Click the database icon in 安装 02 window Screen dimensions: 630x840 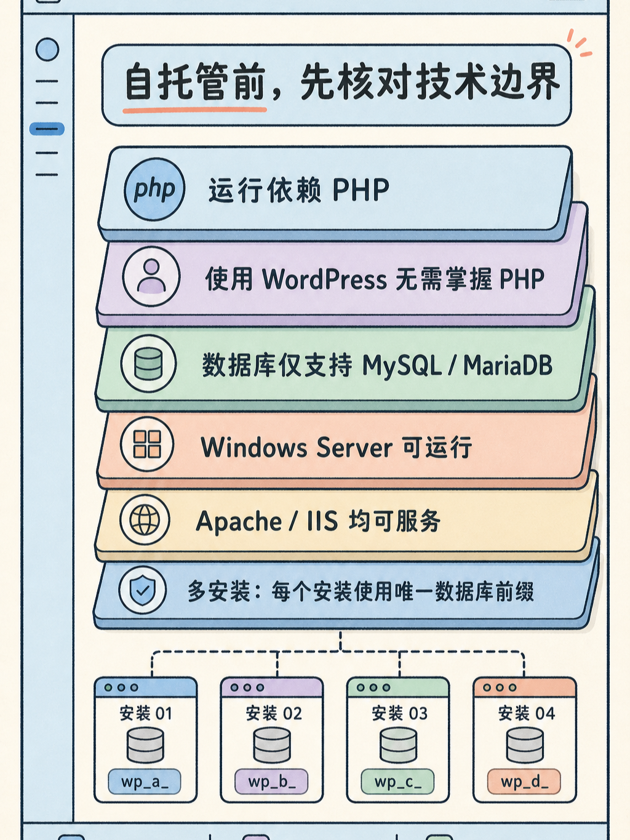(x=272, y=745)
